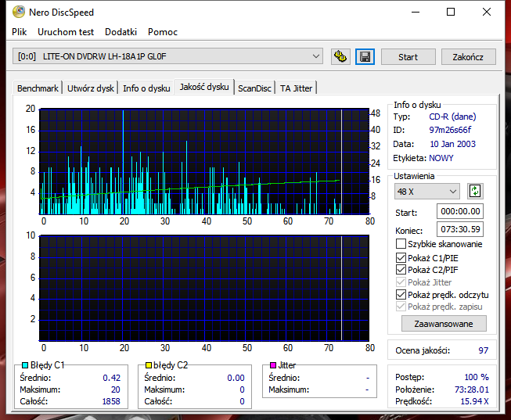Click the disc ID 97m26s66f

(x=450, y=130)
